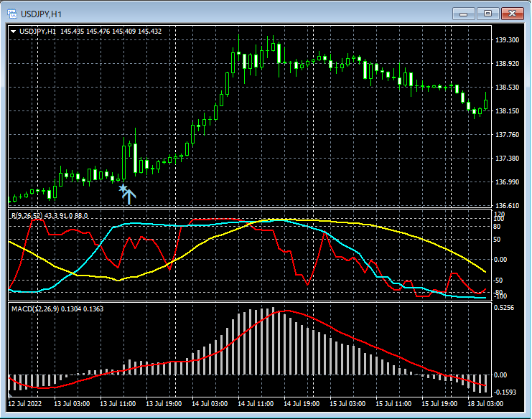Close the USDJPY,H1 chart window
532x419 pixels.
click(513, 13)
